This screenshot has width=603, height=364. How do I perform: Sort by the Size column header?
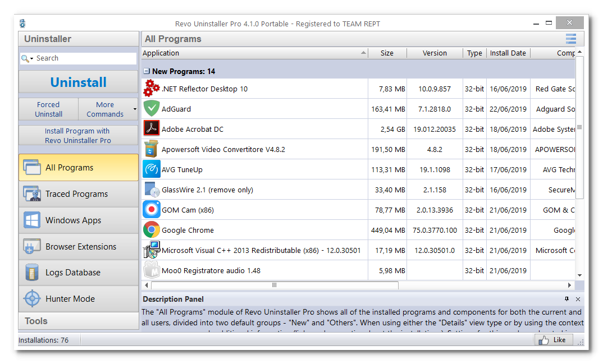pos(387,53)
